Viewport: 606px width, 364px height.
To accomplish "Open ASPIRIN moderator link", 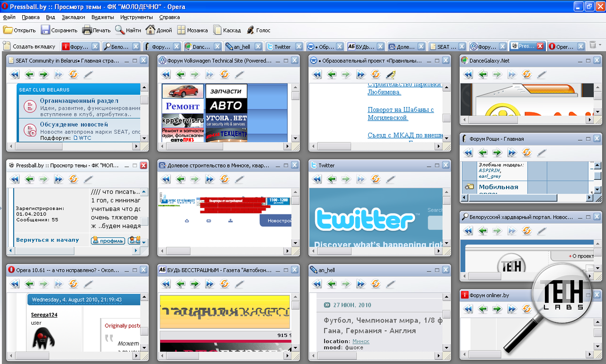I will [x=489, y=171].
